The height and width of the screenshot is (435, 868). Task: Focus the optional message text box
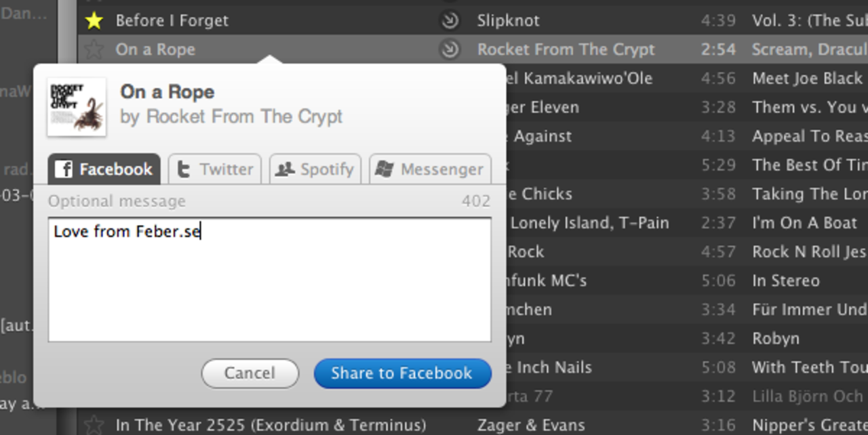tap(269, 279)
